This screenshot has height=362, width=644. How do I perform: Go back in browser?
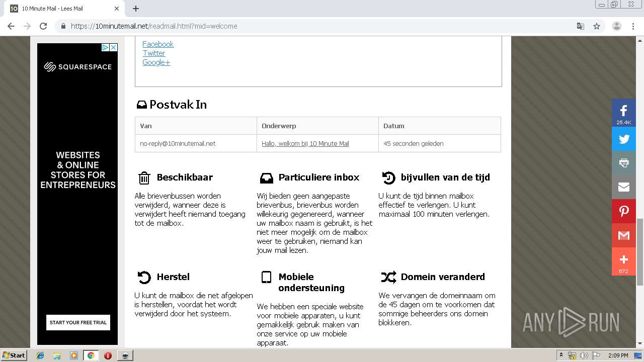tap(11, 26)
